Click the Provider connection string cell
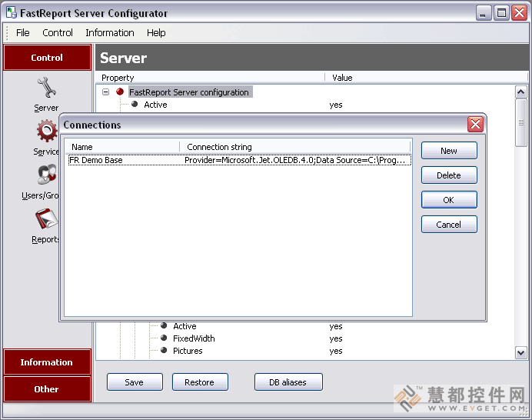Viewport: 532px width, 420px height. coord(295,160)
